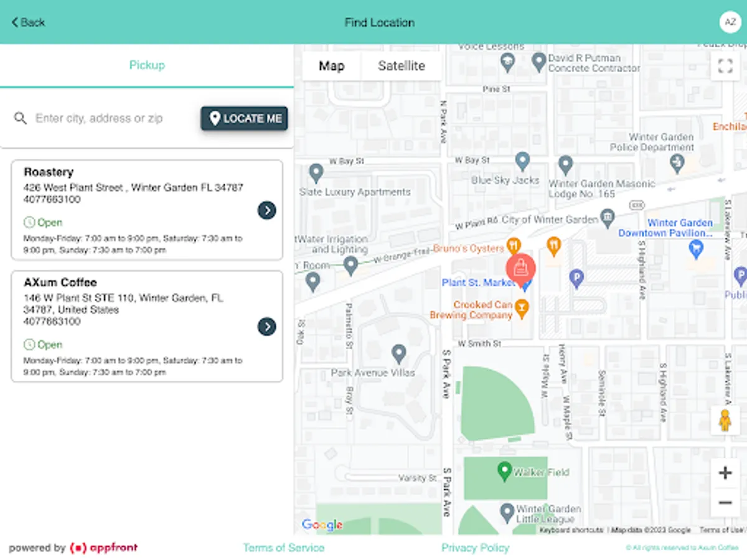This screenshot has width=747, height=560.
Task: Open map Terms of Use link
Action: [721, 530]
